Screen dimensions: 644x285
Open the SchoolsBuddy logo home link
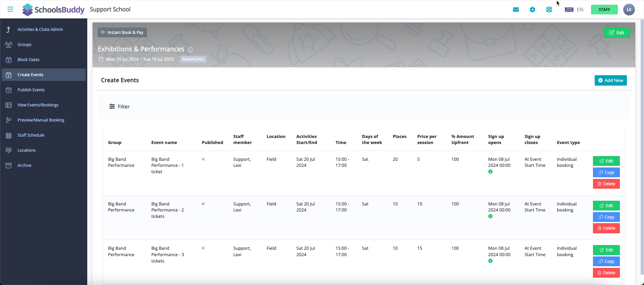[x=53, y=9]
